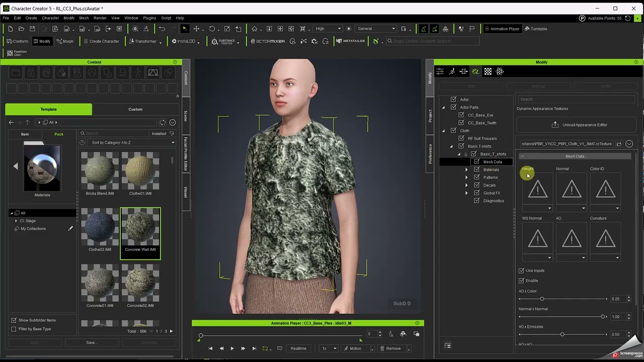Click the atom physics icon in Modify panel
644x362 pixels.
(x=500, y=72)
